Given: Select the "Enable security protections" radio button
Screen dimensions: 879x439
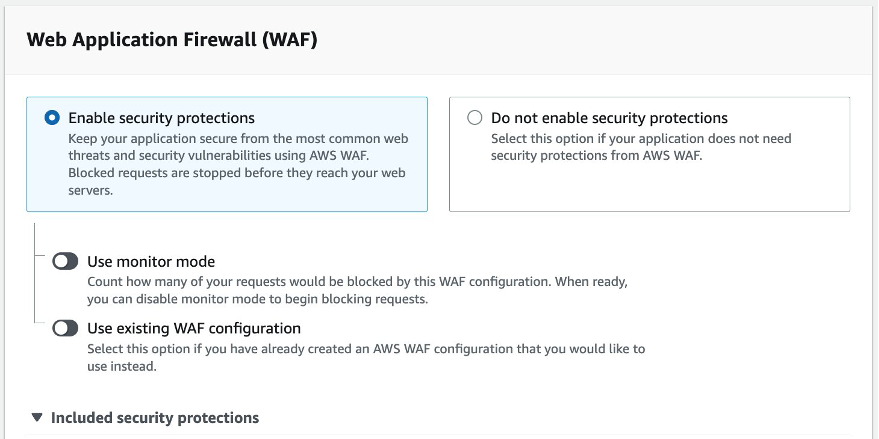Looking at the screenshot, I should pos(52,118).
